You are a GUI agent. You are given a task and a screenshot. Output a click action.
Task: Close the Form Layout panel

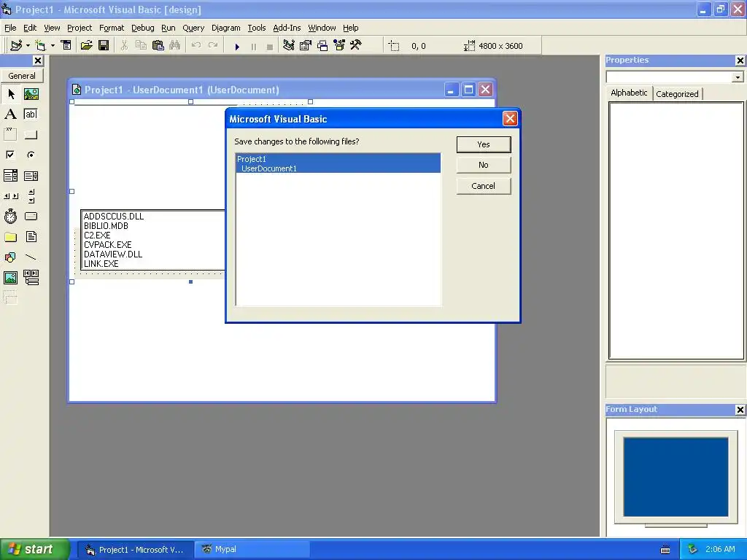coord(740,410)
